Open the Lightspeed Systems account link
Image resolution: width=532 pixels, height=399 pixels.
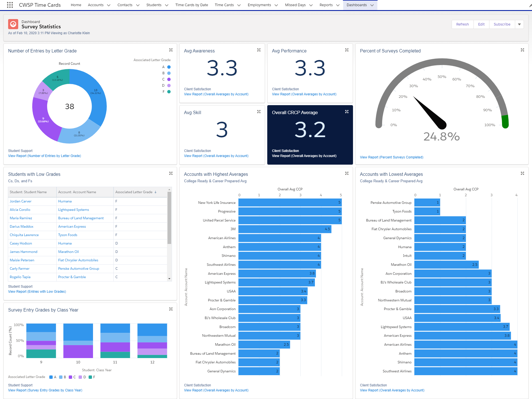pyautogui.click(x=73, y=210)
